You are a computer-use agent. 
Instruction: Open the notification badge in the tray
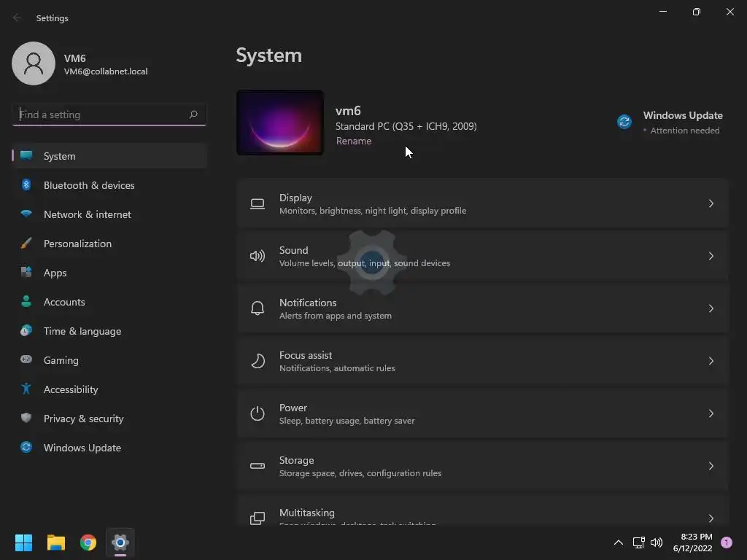click(726, 542)
